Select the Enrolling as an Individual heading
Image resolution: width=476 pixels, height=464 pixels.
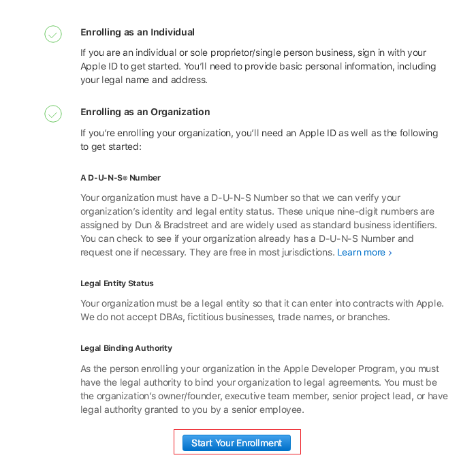point(138,32)
